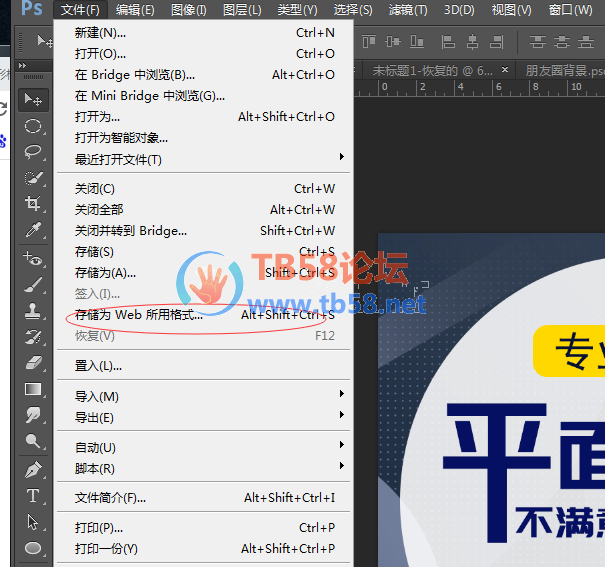Choose 在 Bridge 中浏览(B)...

pyautogui.click(x=203, y=74)
